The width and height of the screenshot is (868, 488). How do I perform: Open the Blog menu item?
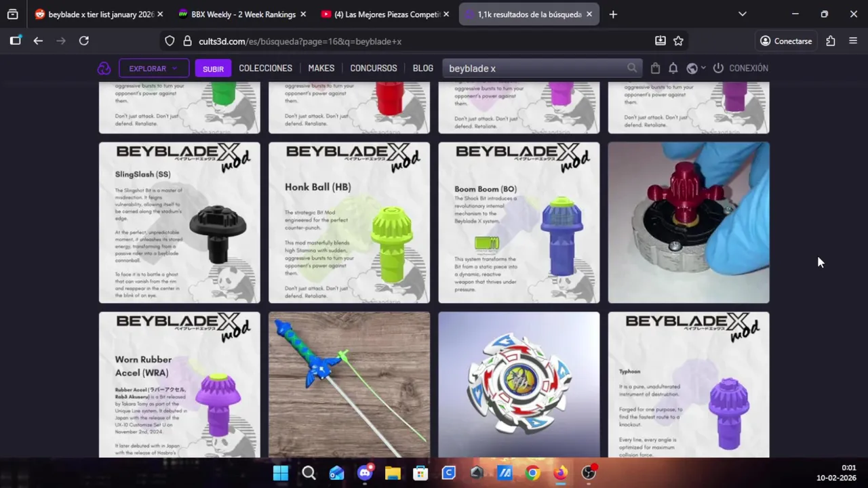[422, 68]
